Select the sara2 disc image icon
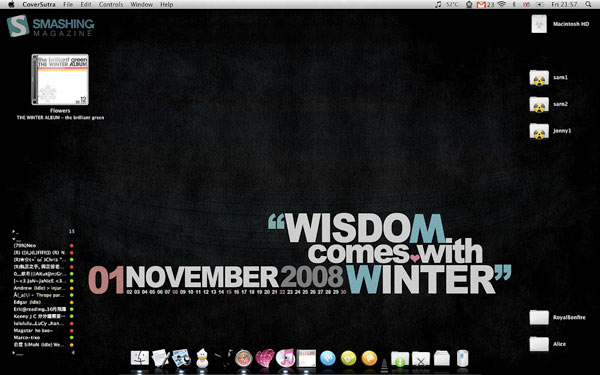Viewport: 600px width, 375px height. pos(539,104)
